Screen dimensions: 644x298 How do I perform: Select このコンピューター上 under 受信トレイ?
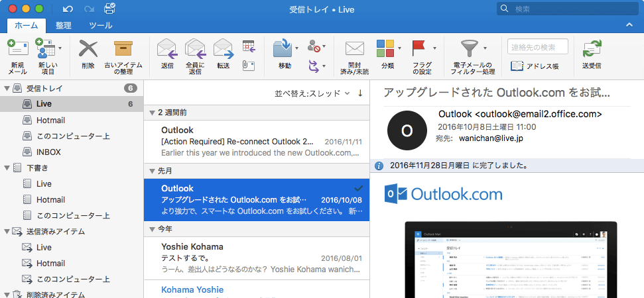coord(72,136)
